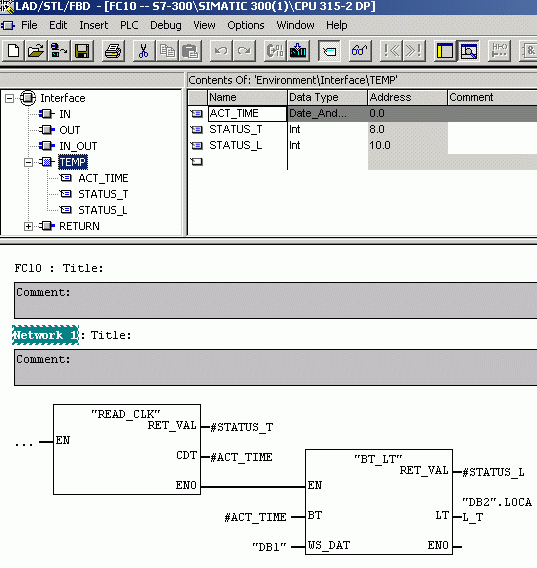Click the Open online block icon
This screenshot has width=537, height=568.
coord(59,51)
